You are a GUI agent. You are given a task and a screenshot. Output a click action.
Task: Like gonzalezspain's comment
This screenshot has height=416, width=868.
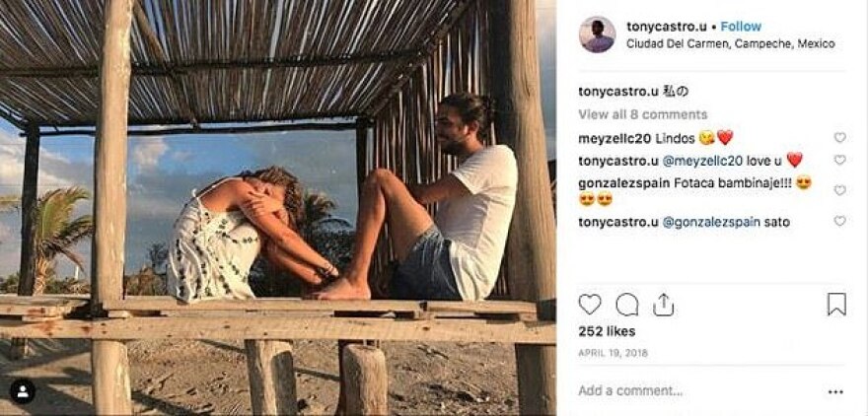(839, 190)
